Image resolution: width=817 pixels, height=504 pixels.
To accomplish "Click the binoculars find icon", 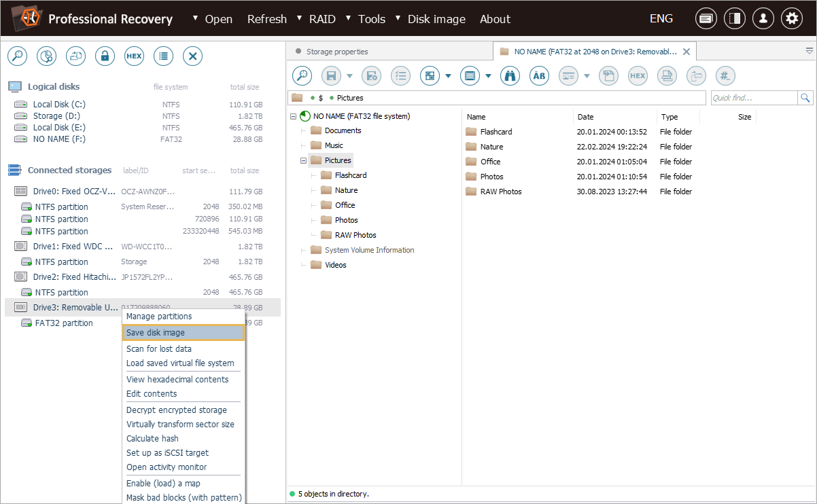I will [510, 76].
